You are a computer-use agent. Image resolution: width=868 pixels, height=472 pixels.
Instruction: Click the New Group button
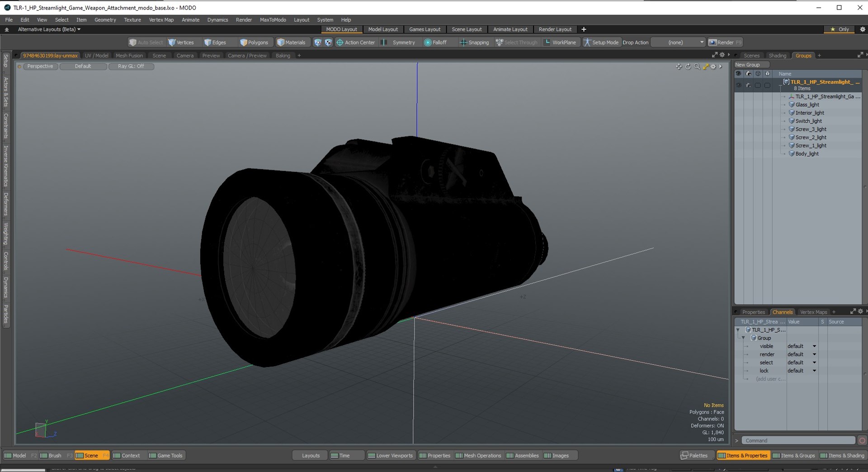pyautogui.click(x=751, y=65)
